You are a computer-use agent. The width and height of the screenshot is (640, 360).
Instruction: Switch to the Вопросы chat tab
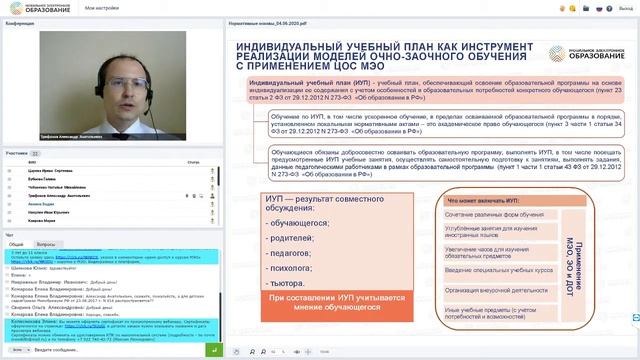point(46,244)
